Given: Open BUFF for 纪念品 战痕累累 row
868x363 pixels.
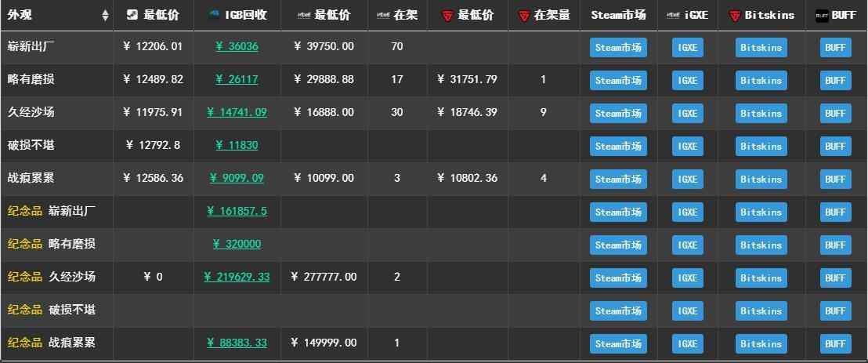Looking at the screenshot, I should pos(835,343).
